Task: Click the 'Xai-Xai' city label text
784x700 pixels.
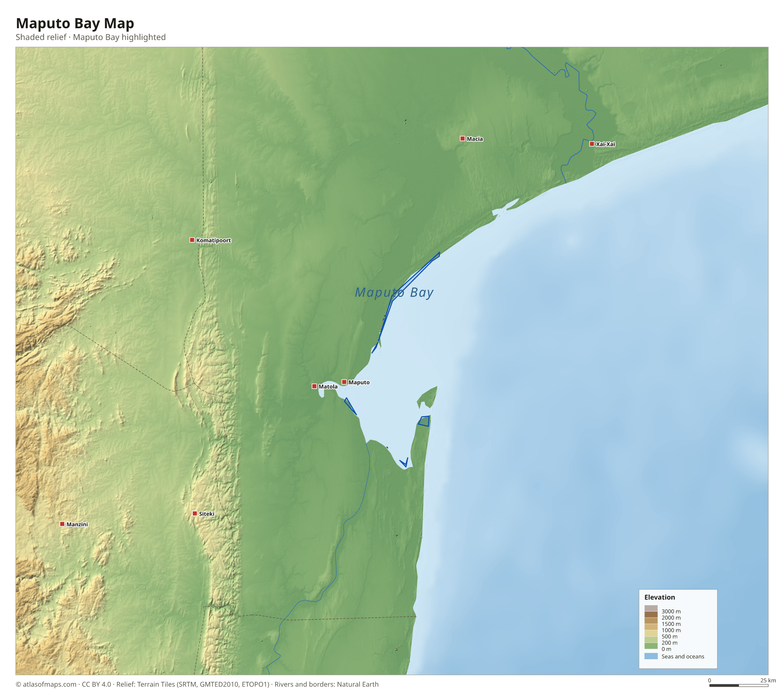Action: coord(606,144)
